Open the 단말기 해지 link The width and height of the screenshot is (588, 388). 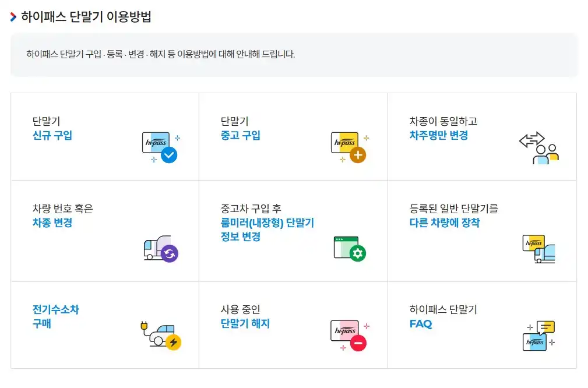click(x=247, y=323)
